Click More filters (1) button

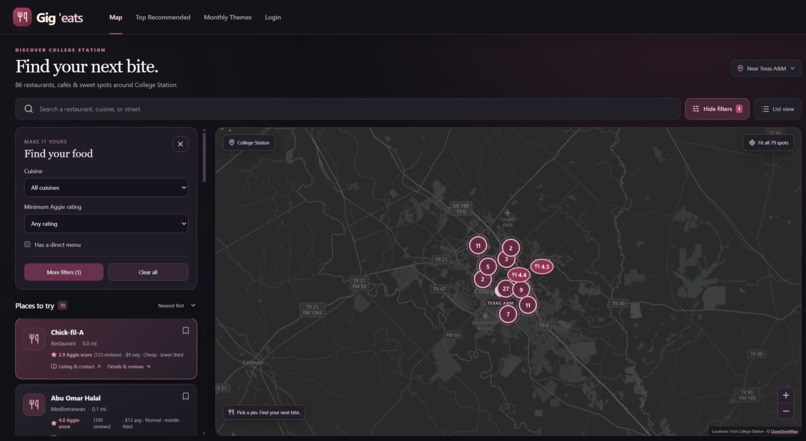pyautogui.click(x=64, y=272)
